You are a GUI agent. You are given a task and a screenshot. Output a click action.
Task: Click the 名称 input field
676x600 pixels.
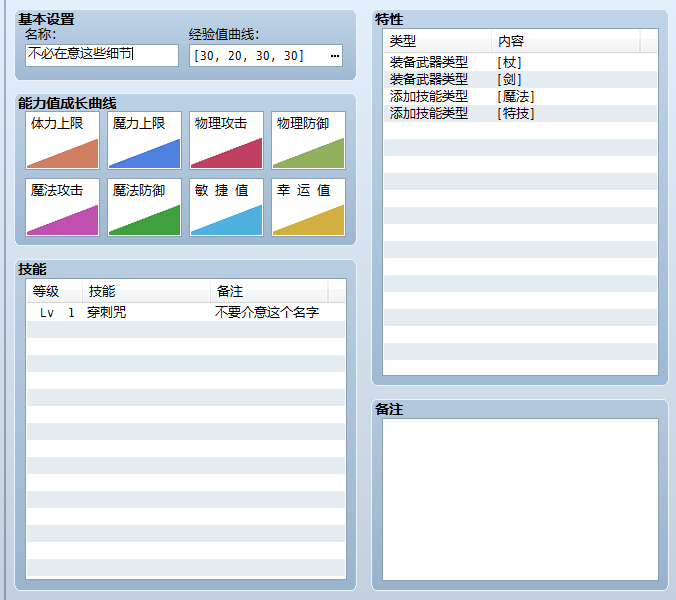102,55
